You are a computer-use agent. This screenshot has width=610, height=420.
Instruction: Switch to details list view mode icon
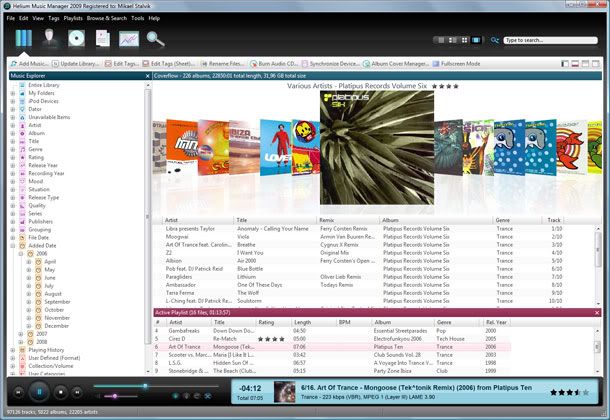(x=441, y=40)
